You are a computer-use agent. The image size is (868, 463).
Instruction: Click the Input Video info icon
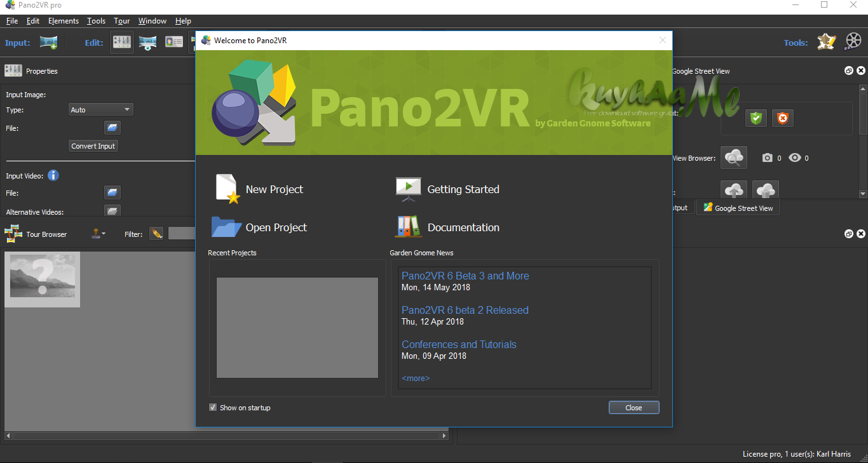[53, 175]
